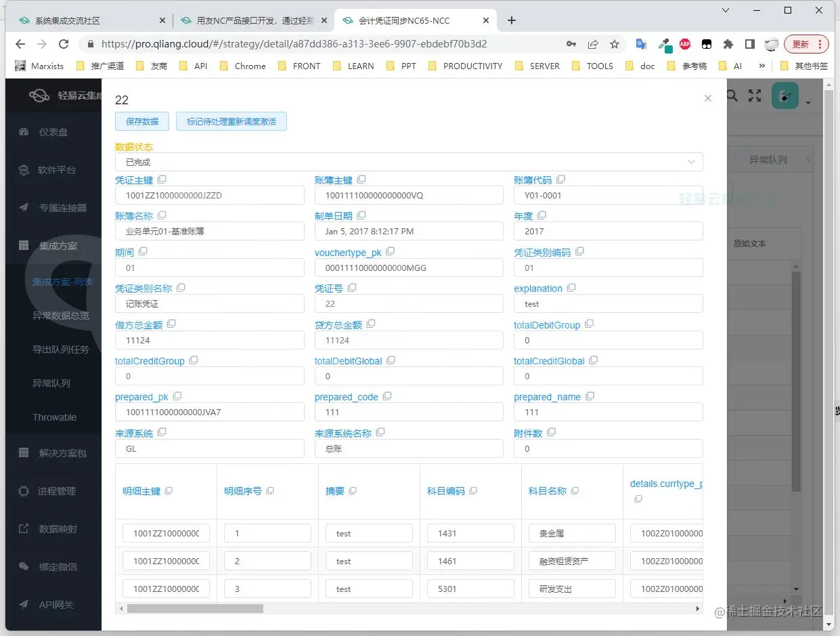Copy 账簿名称 using its icon
Viewport: 840px width, 636px height.
point(162,215)
